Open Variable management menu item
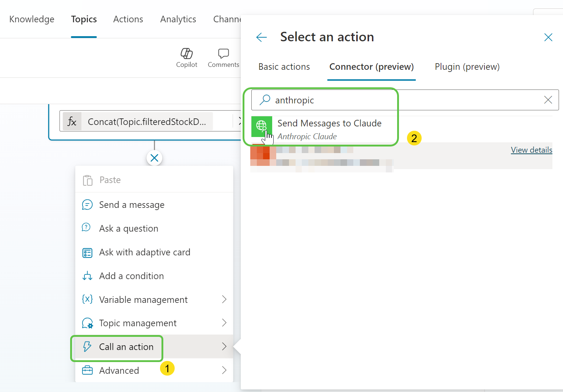Screen dimensions: 563x392 point(154,300)
